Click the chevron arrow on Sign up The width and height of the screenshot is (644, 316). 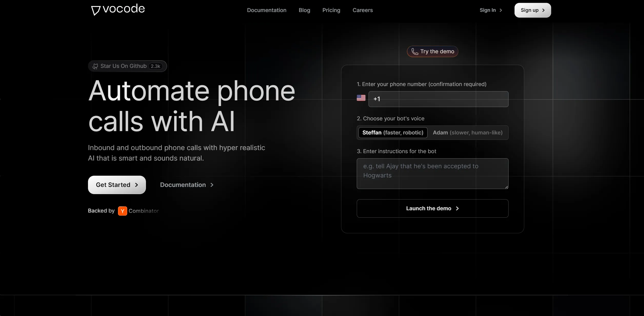point(543,10)
